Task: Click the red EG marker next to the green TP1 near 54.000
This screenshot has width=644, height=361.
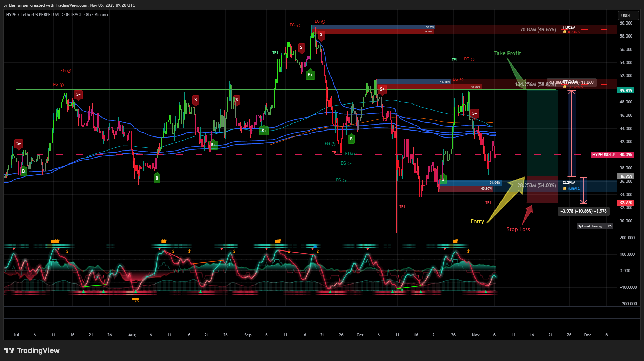Action: pyautogui.click(x=469, y=59)
